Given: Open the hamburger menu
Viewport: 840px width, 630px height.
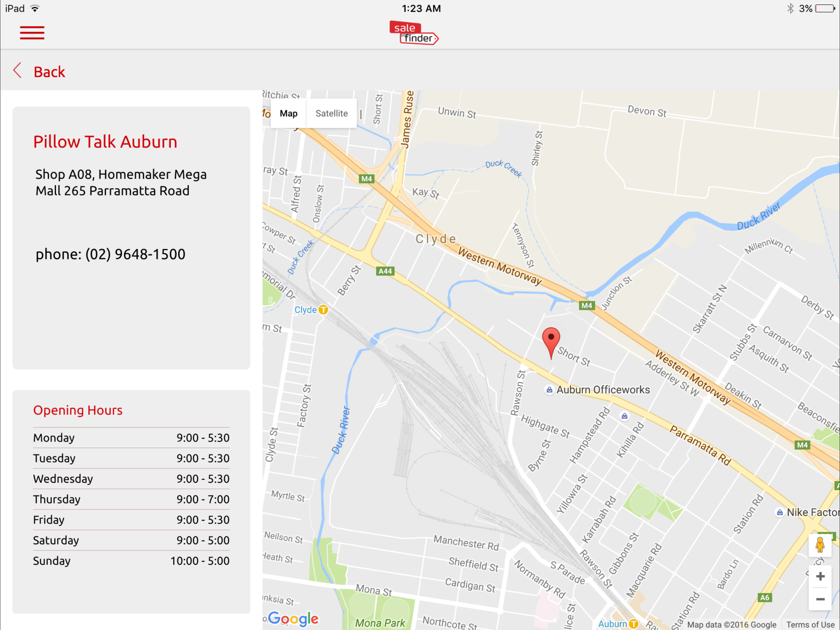Looking at the screenshot, I should 32,33.
